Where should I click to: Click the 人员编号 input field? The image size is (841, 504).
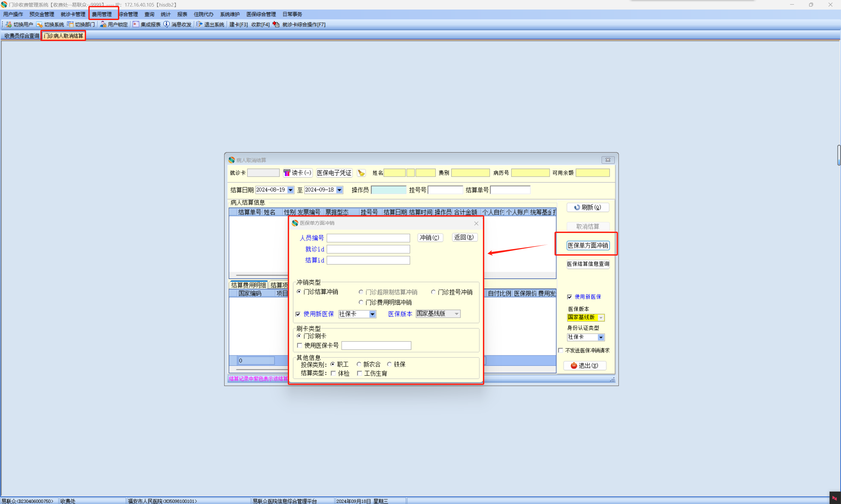coord(368,238)
